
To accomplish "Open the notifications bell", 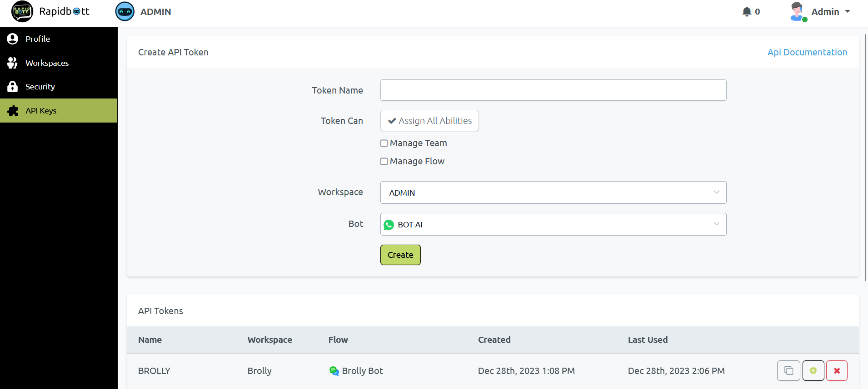I will pos(746,12).
